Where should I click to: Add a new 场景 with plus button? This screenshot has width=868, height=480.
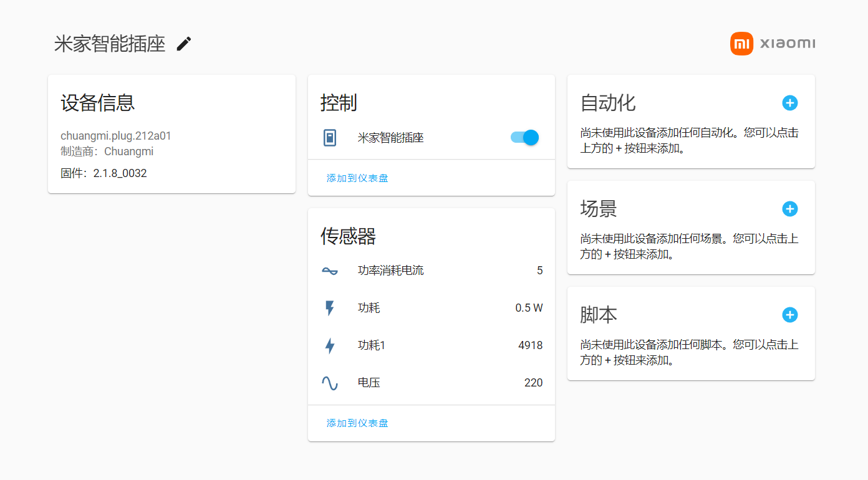789,209
